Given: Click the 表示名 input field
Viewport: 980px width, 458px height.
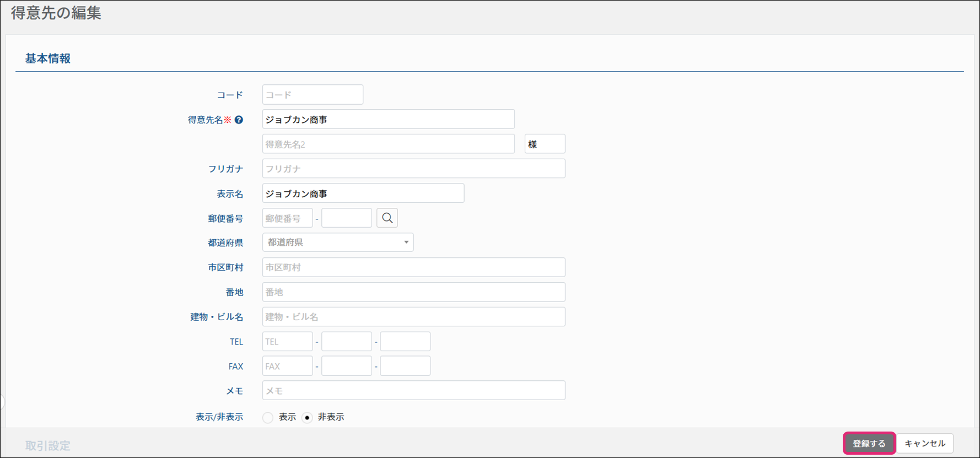Looking at the screenshot, I should tap(363, 193).
